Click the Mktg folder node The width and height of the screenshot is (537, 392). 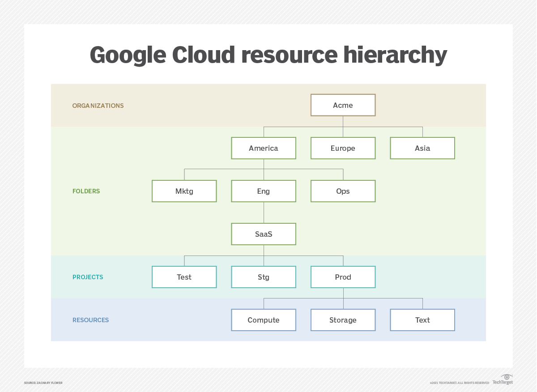(184, 191)
